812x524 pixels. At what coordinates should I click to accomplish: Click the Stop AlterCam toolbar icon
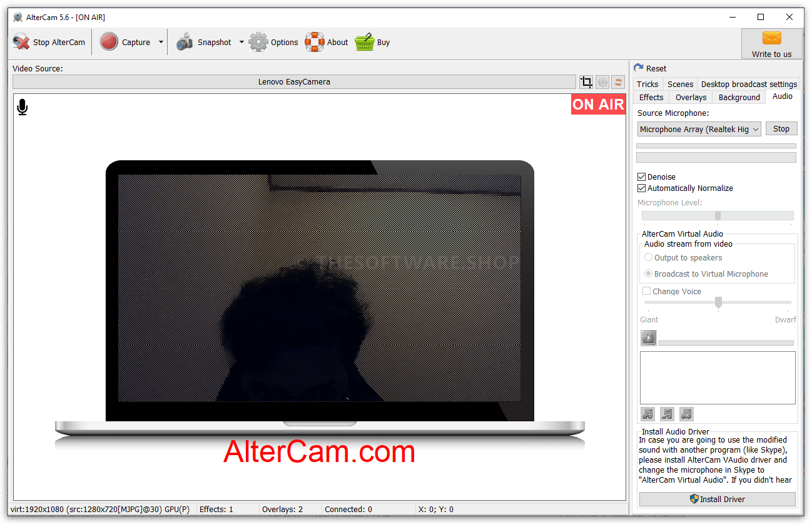tap(21, 42)
